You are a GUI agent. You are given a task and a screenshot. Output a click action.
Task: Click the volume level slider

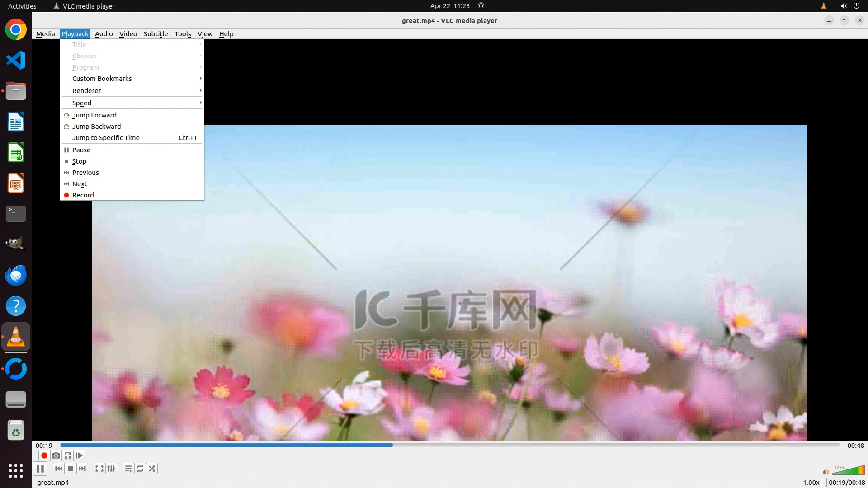pos(848,471)
